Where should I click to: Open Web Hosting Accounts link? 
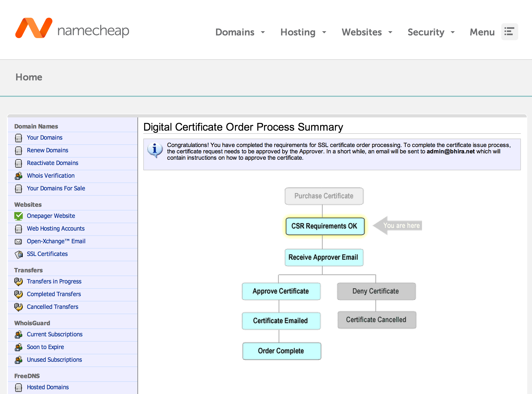click(x=56, y=228)
